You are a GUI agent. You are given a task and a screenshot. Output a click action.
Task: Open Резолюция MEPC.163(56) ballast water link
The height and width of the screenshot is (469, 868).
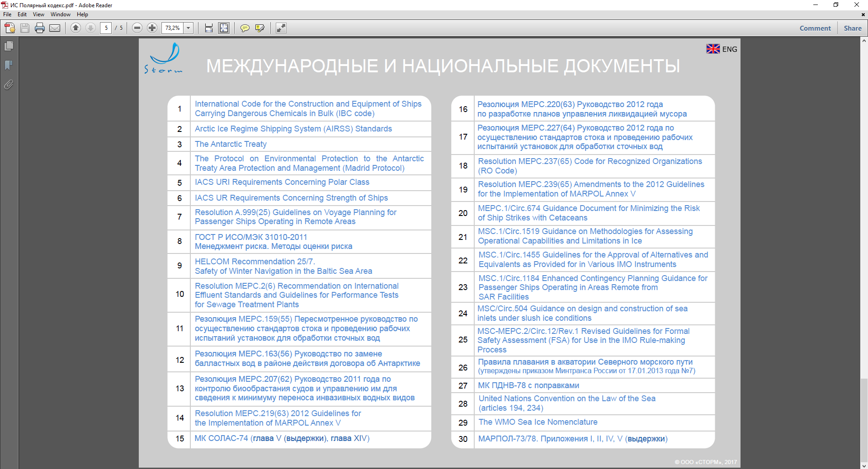click(307, 358)
